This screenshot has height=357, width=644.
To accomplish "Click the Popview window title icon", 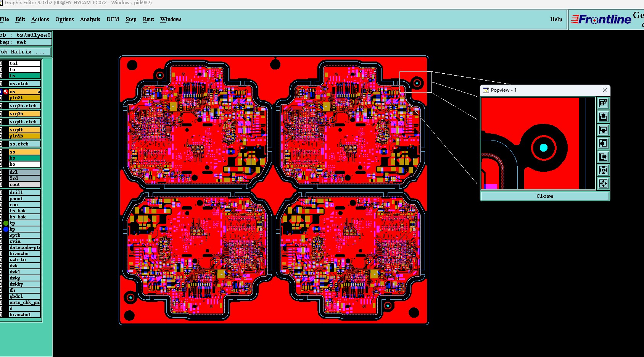I will 486,90.
